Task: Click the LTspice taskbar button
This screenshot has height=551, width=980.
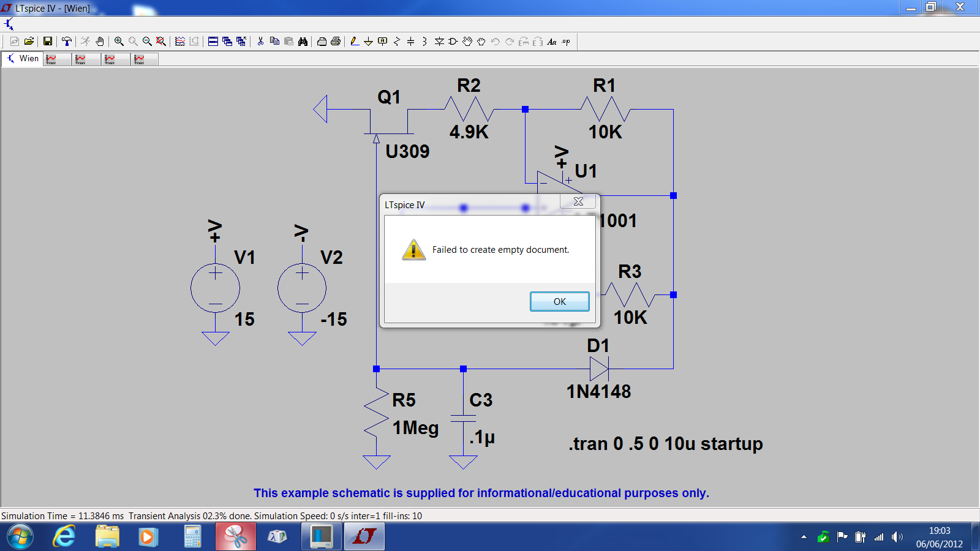Action: (364, 537)
